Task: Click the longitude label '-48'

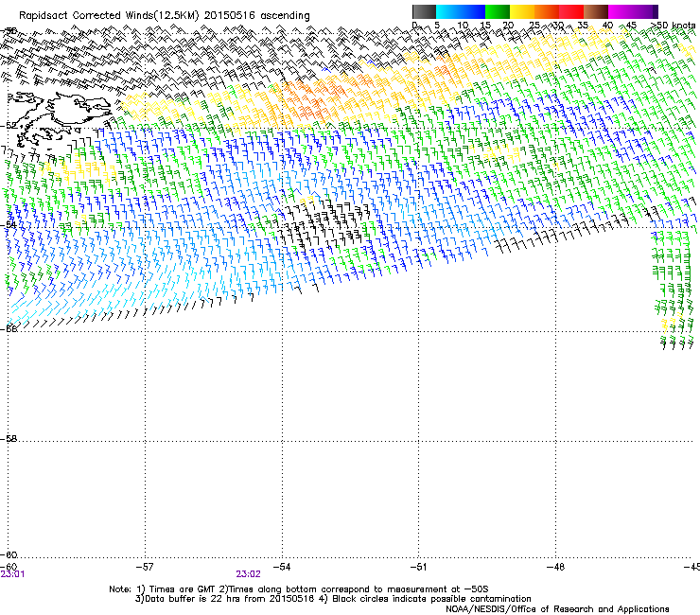Action: click(x=555, y=567)
